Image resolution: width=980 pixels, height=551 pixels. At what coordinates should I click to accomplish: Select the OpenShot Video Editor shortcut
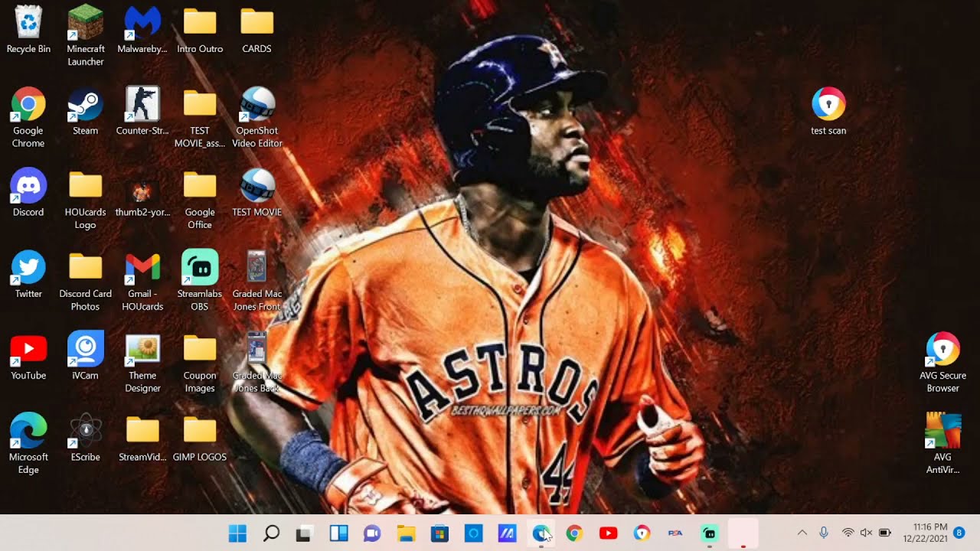pyautogui.click(x=257, y=117)
